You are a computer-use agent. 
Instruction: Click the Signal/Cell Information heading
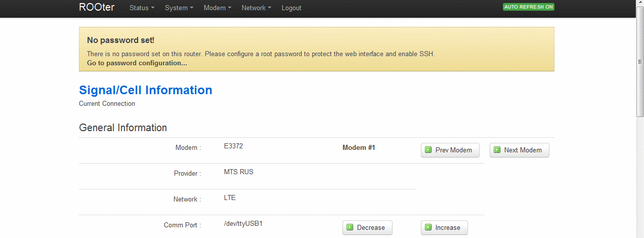[146, 90]
